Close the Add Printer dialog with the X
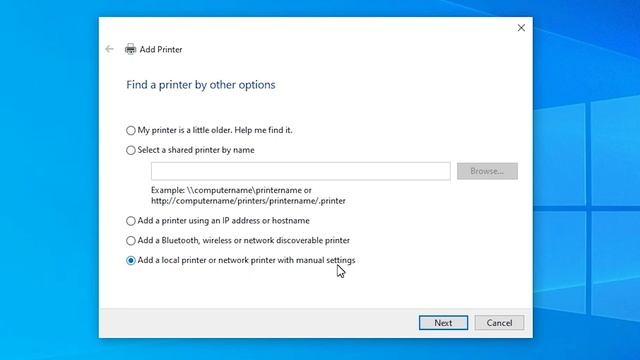This screenshot has width=640, height=360. click(x=521, y=28)
